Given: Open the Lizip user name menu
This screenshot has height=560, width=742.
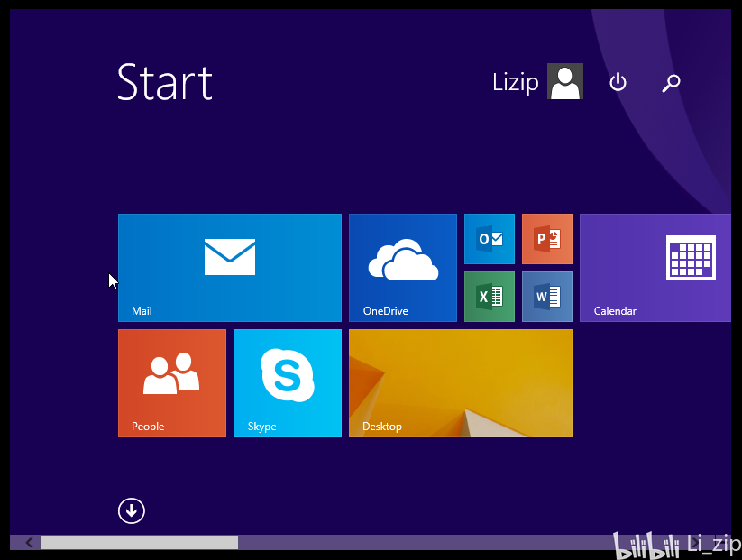Looking at the screenshot, I should [x=516, y=82].
